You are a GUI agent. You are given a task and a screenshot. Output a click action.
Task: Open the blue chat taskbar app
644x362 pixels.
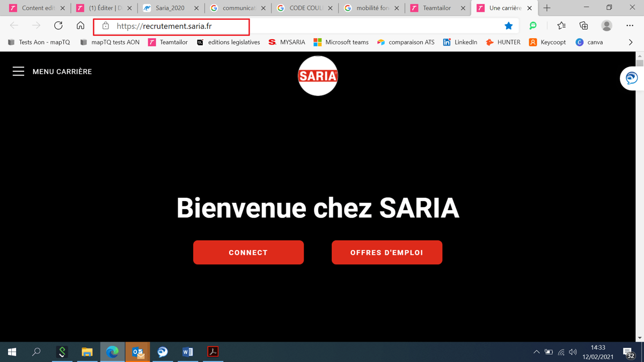point(163,352)
